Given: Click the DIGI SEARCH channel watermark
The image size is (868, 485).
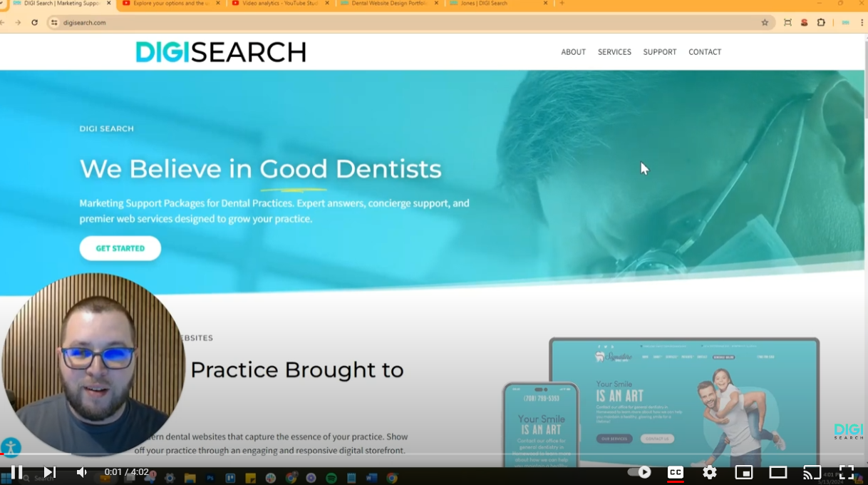Looking at the screenshot, I should point(848,431).
